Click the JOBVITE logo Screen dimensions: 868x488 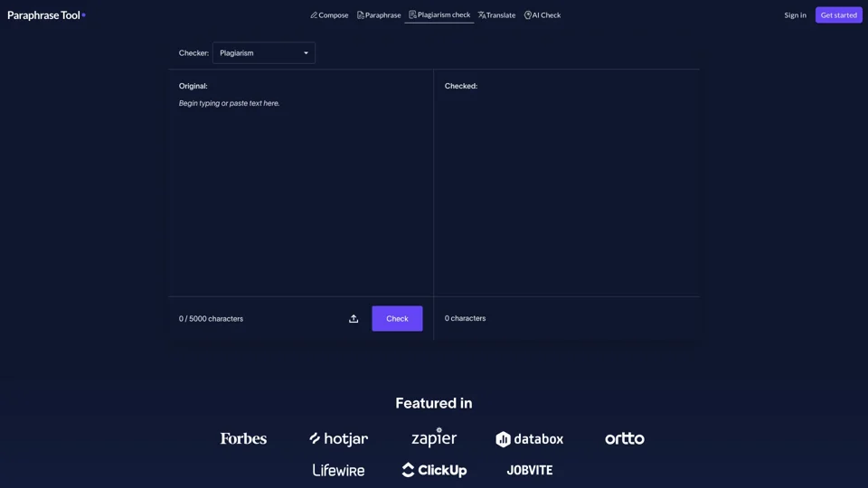pyautogui.click(x=529, y=470)
